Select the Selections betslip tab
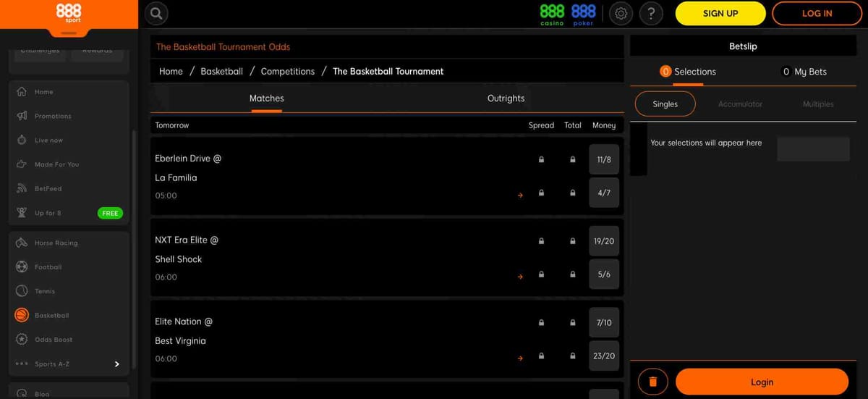This screenshot has width=868, height=399. (688, 72)
